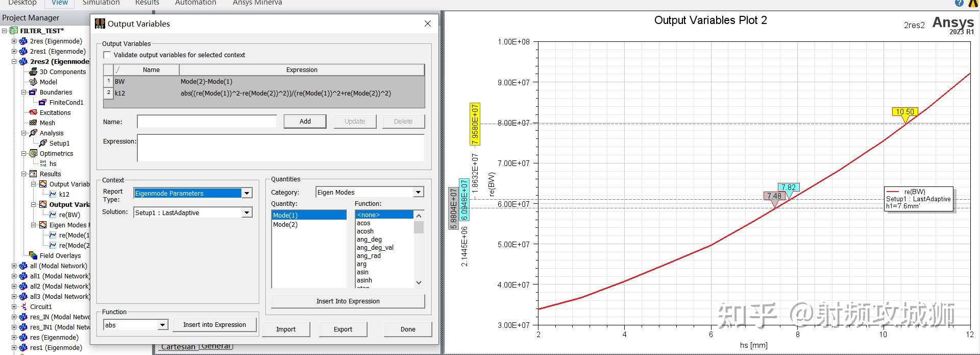Click the Results icon in tree
This screenshot has width=980, height=355.
tap(33, 174)
